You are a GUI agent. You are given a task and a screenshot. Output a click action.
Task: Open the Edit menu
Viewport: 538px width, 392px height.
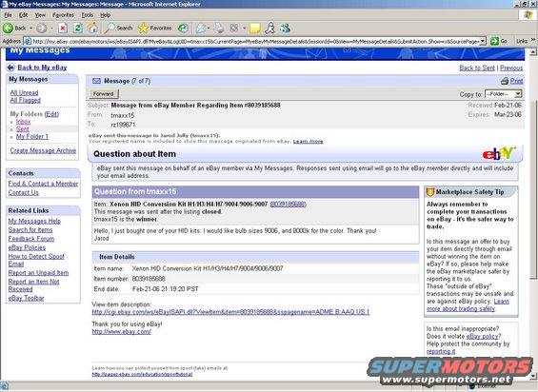[x=24, y=15]
